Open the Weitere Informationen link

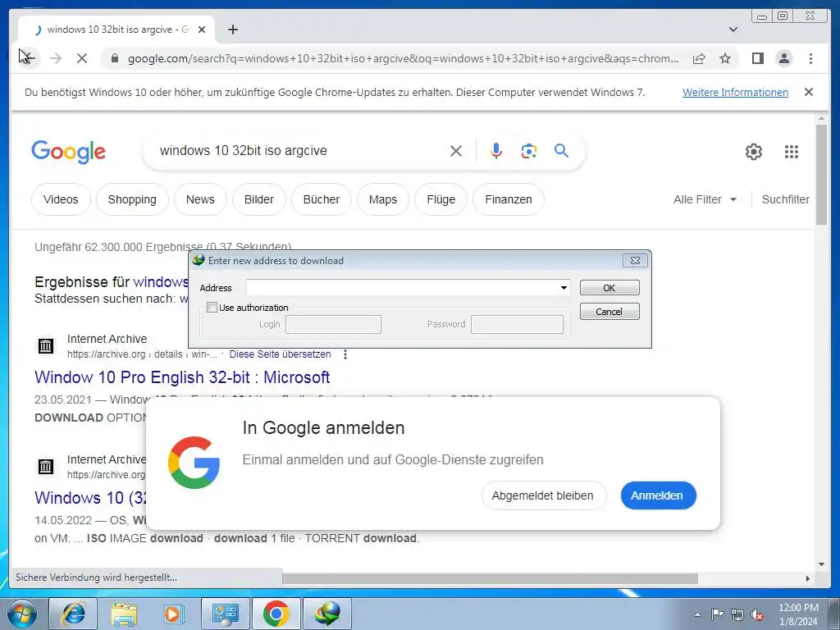[735, 92]
